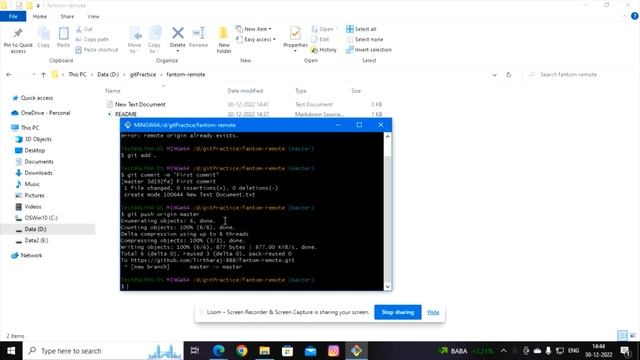Open the Copy to command
The width and height of the screenshot is (640, 360).
[154, 40]
